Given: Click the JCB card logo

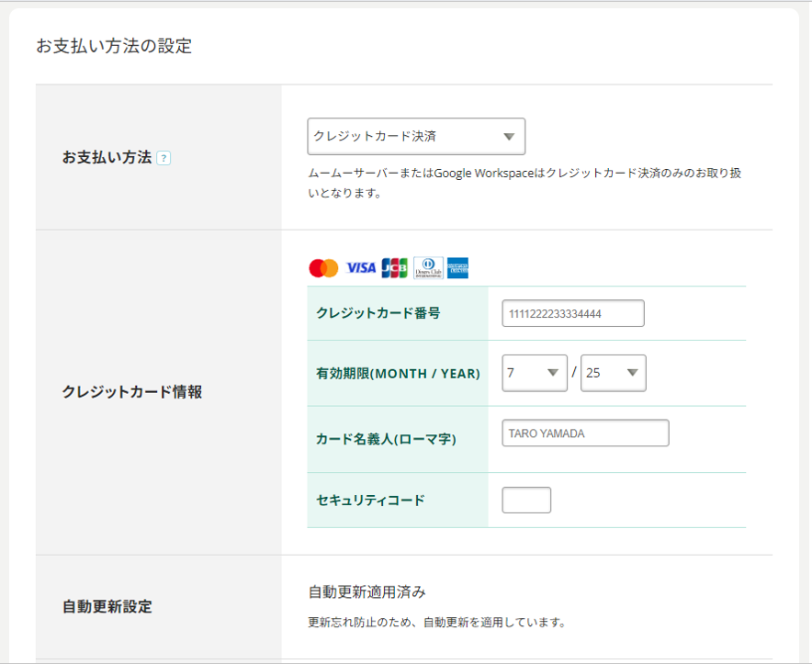Looking at the screenshot, I should (395, 268).
